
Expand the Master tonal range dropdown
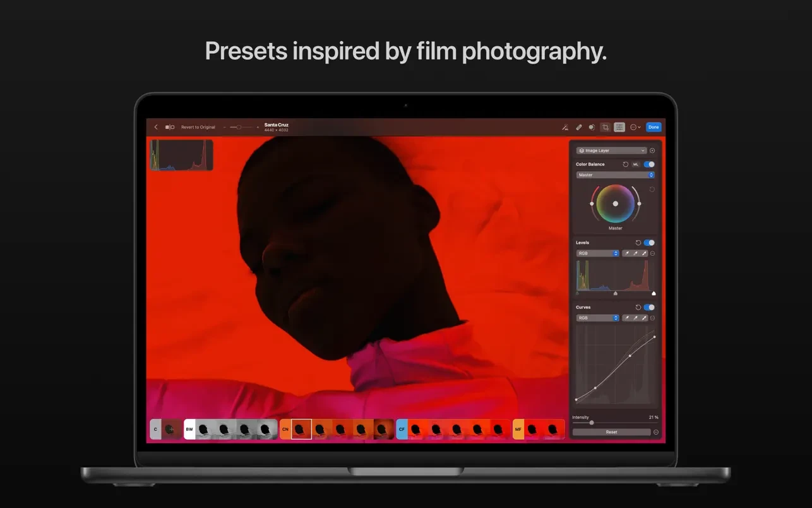pos(615,175)
